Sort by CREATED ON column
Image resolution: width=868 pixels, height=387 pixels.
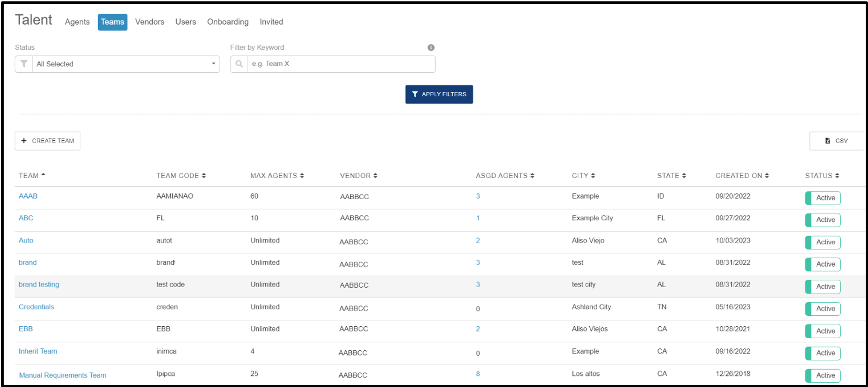coord(742,176)
